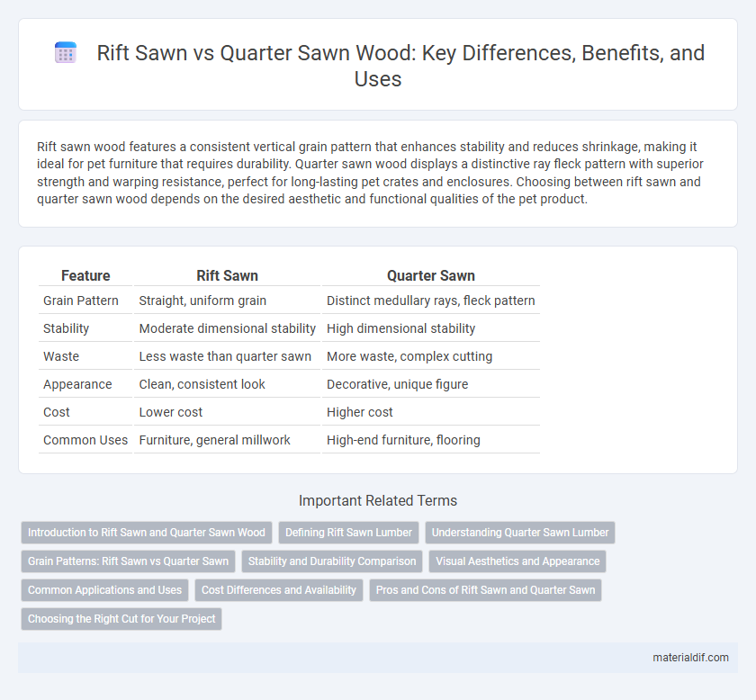Click the 'Quarter Sawn' column header
Screen dimensions: 756x700
coord(430,275)
